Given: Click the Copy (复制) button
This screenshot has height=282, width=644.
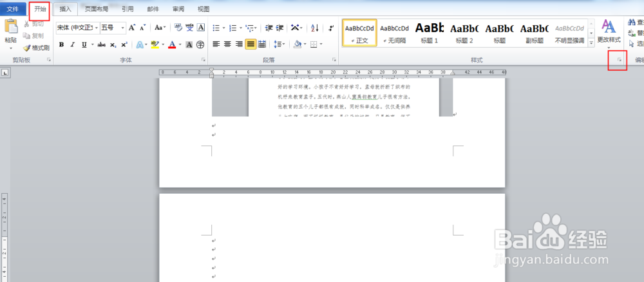Looking at the screenshot, I should tap(33, 35).
